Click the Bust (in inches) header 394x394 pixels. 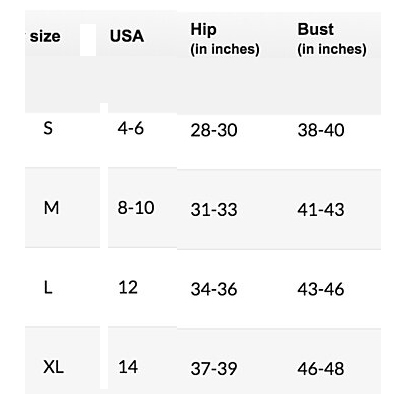(x=332, y=39)
